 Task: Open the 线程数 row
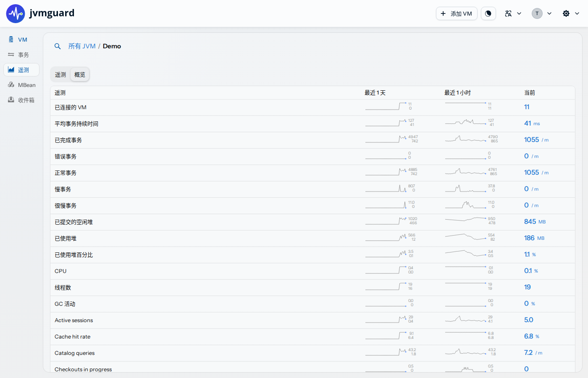pyautogui.click(x=313, y=288)
